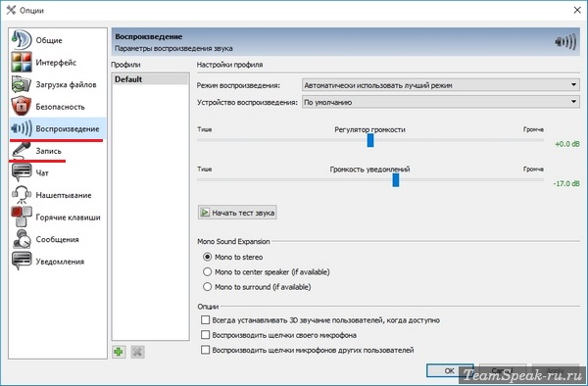The height and width of the screenshot is (386, 588).
Task: Click the speaker icon in the header banner
Action: (565, 42)
